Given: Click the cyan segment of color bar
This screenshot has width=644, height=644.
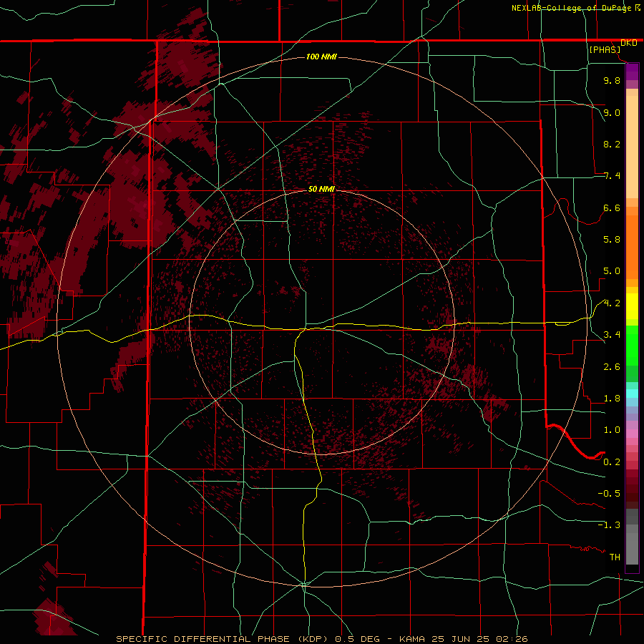Looking at the screenshot, I should point(632,394).
